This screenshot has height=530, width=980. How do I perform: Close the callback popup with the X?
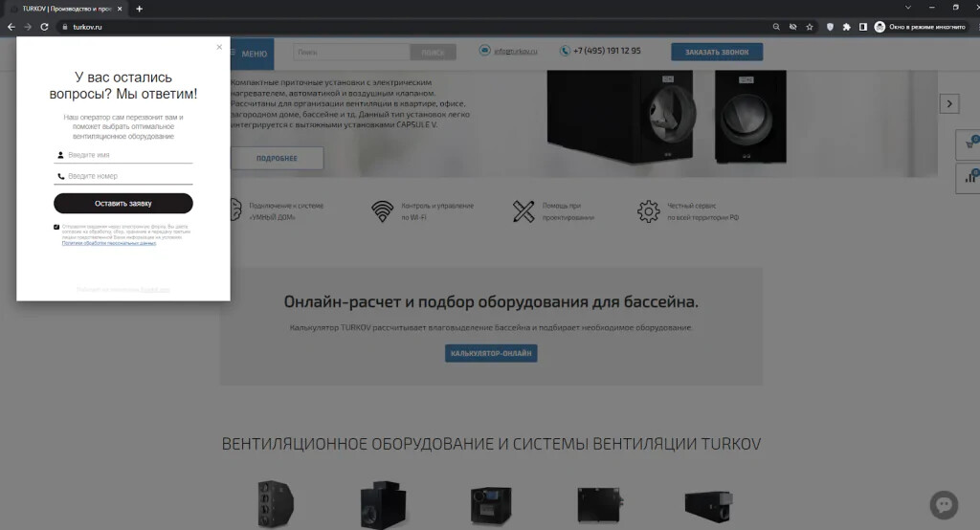pos(219,47)
